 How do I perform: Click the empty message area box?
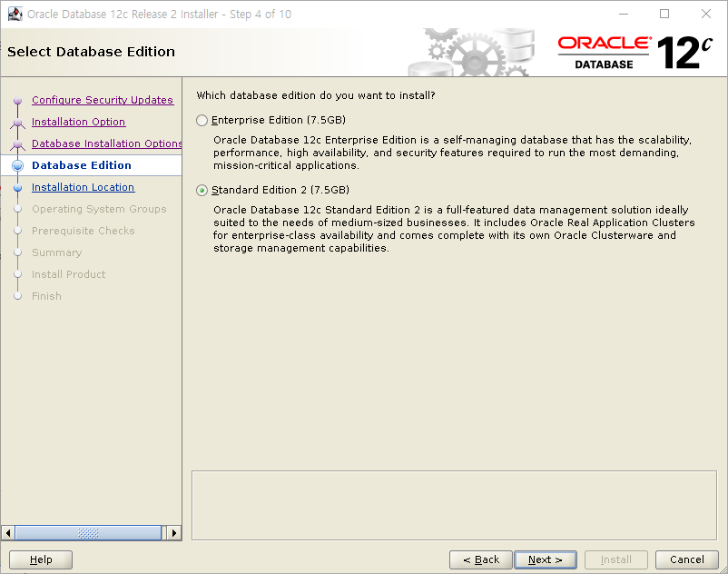454,505
